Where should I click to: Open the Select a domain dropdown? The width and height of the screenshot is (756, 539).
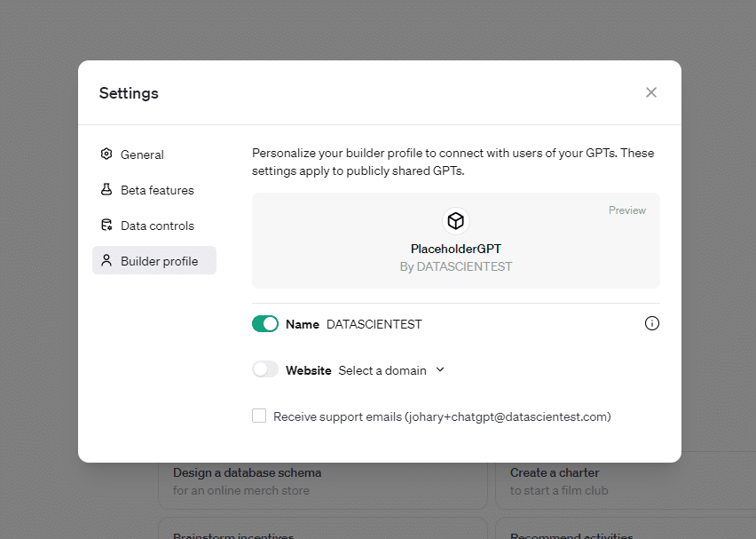tap(382, 370)
